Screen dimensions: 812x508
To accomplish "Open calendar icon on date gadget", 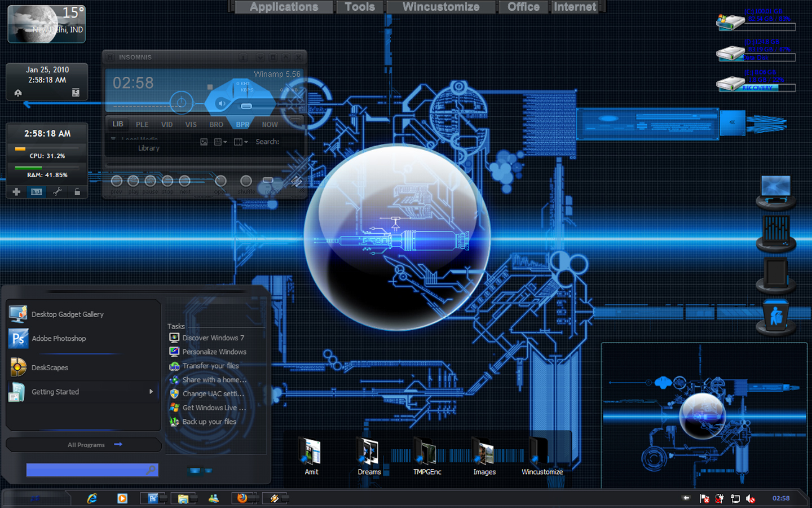I will click(x=76, y=93).
